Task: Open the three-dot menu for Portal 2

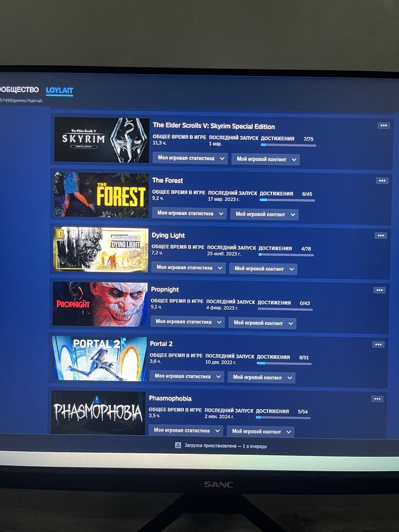Action: point(378,344)
